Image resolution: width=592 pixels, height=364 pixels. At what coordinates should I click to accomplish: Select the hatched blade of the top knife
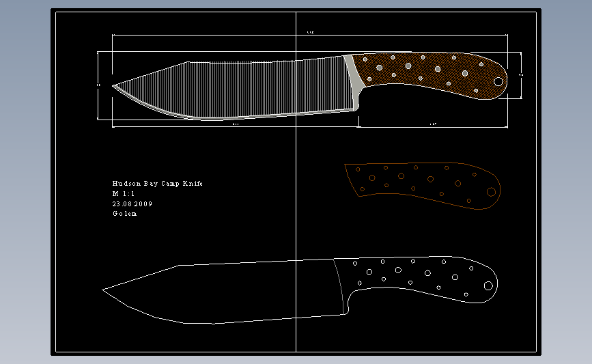(x=234, y=89)
